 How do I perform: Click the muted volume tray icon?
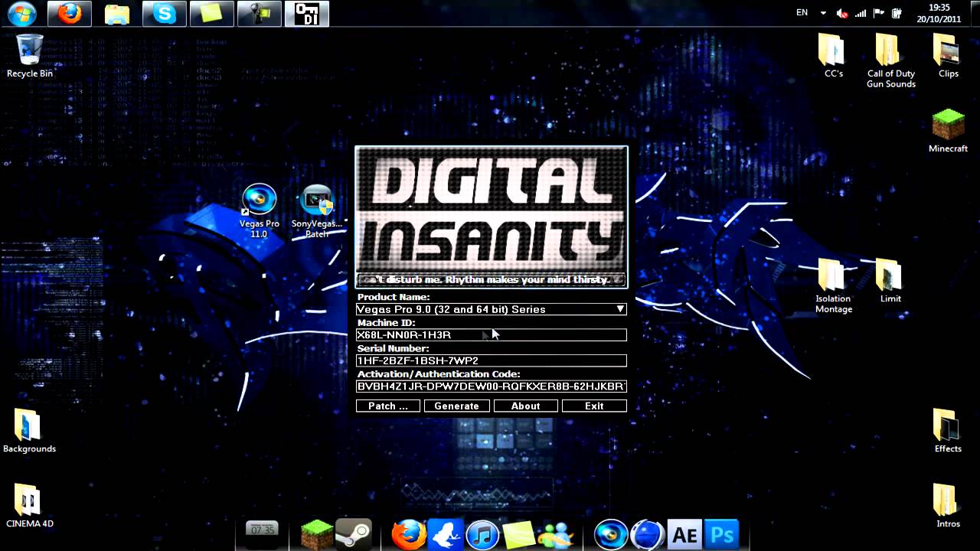point(842,13)
